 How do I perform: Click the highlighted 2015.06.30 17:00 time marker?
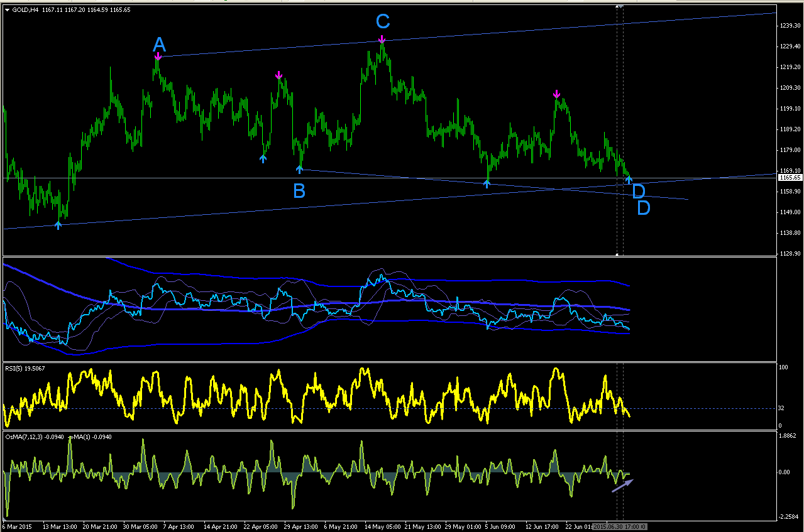[x=620, y=526]
